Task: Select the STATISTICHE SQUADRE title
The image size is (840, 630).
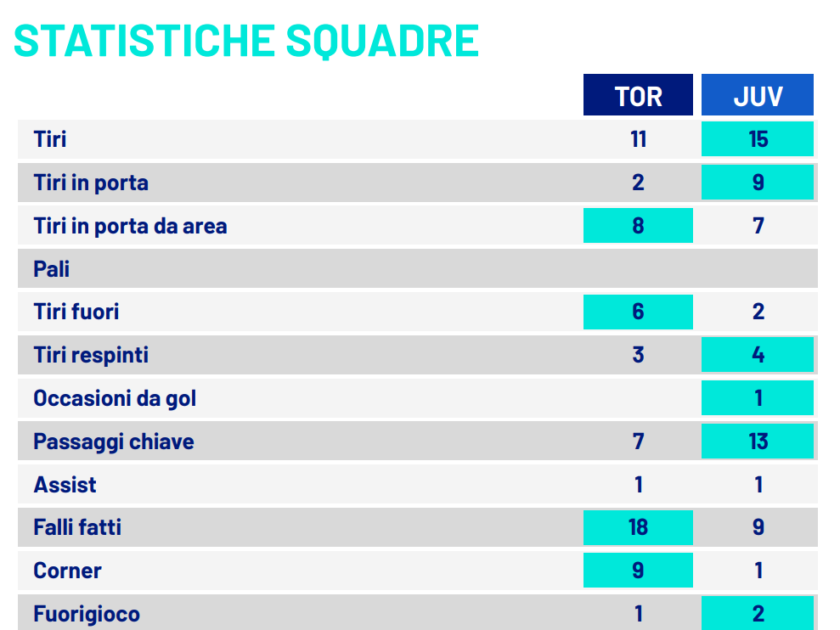Action: click(x=246, y=41)
